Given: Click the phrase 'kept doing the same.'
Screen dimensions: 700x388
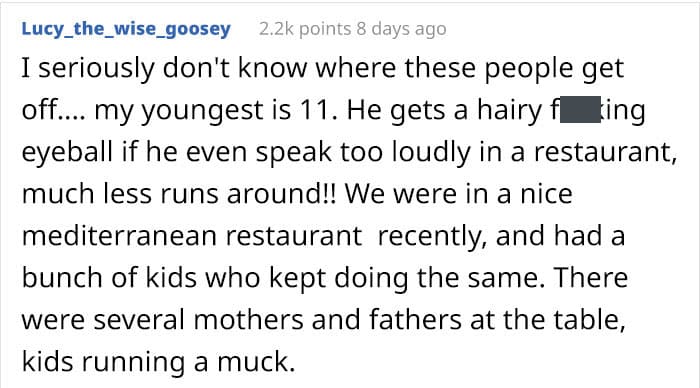Looking at the screenshot, I should [407, 278].
